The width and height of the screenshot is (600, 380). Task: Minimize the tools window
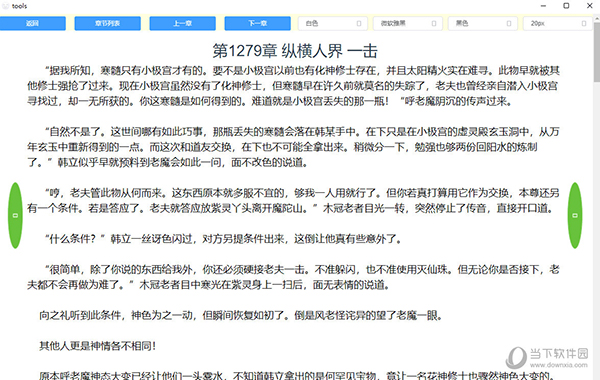(x=543, y=6)
